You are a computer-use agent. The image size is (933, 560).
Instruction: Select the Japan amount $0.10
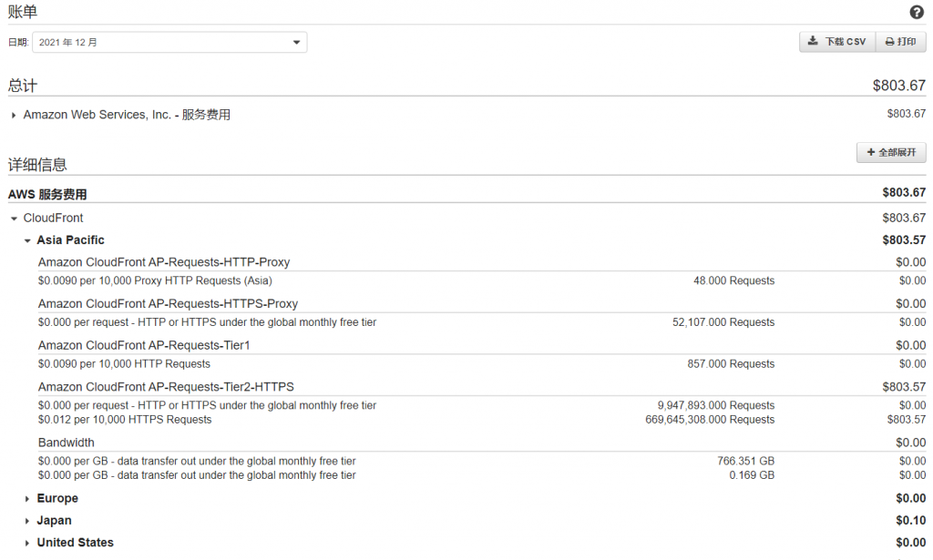click(910, 521)
